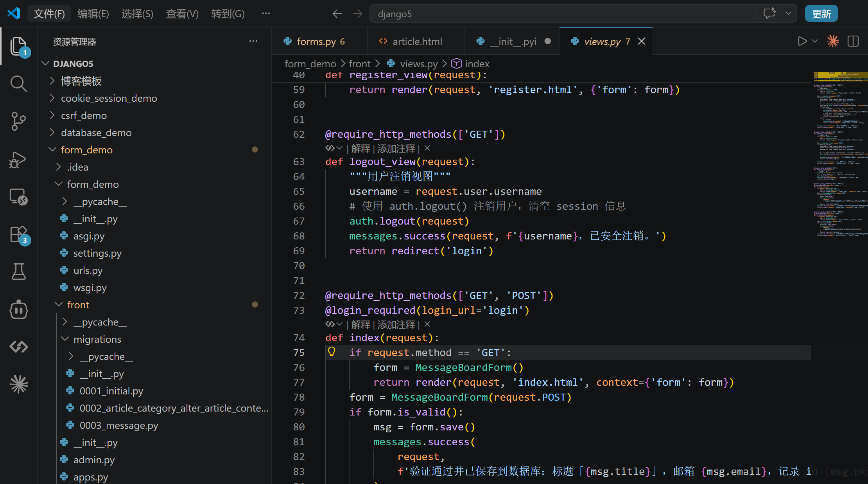Expand the cookie_session_demo folder
Viewport: 868px width, 484px height.
109,98
